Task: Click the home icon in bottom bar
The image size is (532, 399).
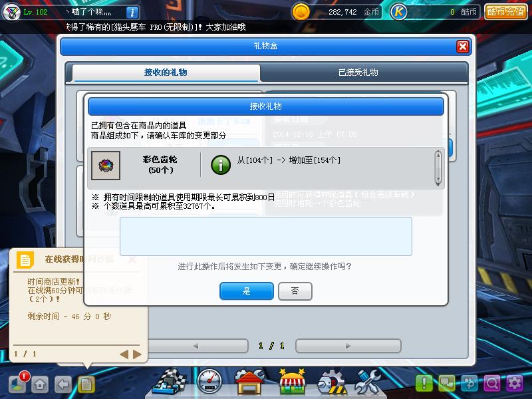Action: coord(40,384)
